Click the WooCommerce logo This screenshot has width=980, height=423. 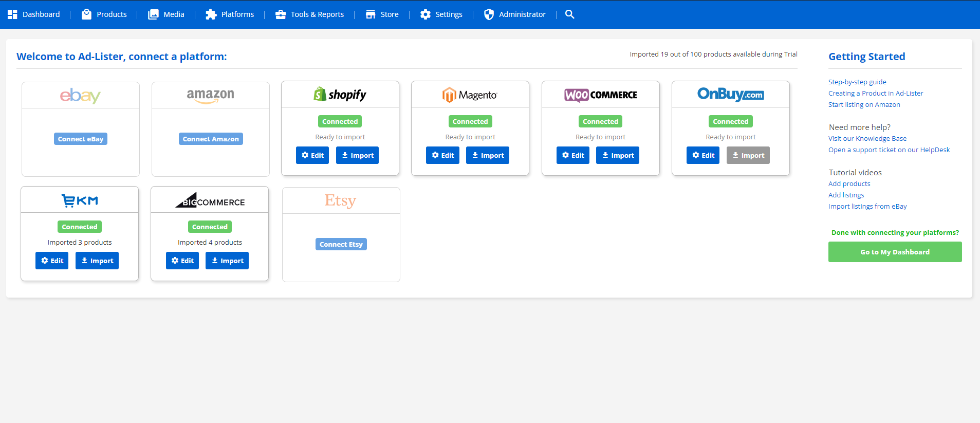click(600, 95)
